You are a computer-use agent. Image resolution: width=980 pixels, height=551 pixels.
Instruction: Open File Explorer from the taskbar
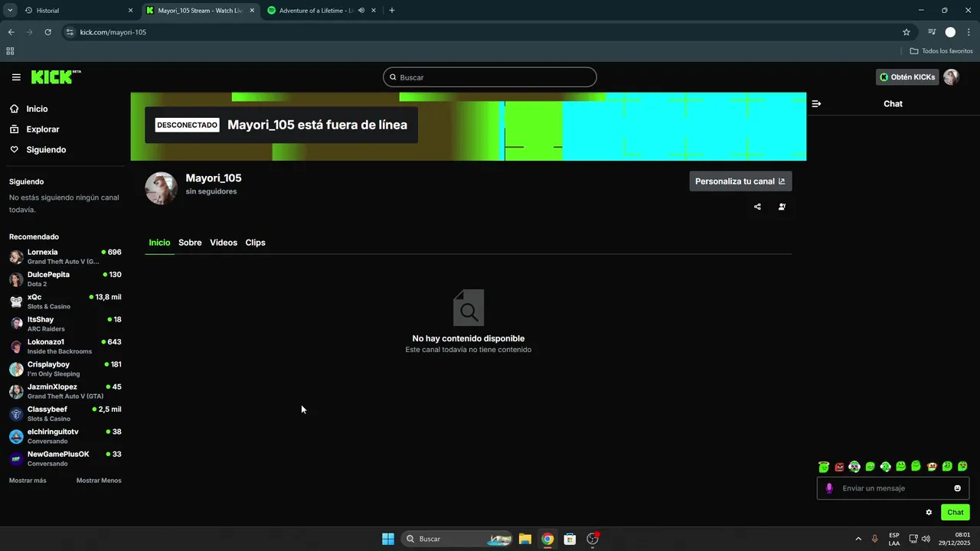point(525,539)
